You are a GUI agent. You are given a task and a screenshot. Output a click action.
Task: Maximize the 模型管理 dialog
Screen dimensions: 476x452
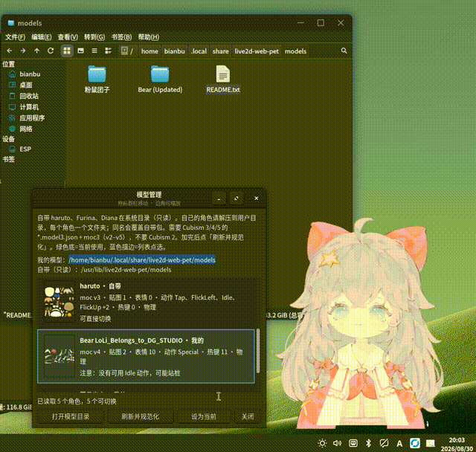(x=237, y=198)
